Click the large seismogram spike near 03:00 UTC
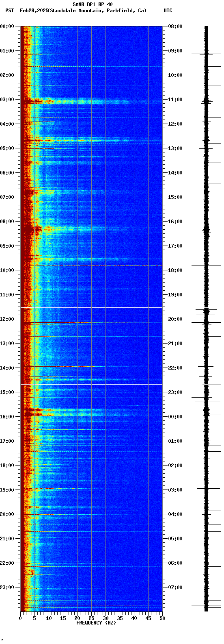224x644 pixels. pos(208,488)
